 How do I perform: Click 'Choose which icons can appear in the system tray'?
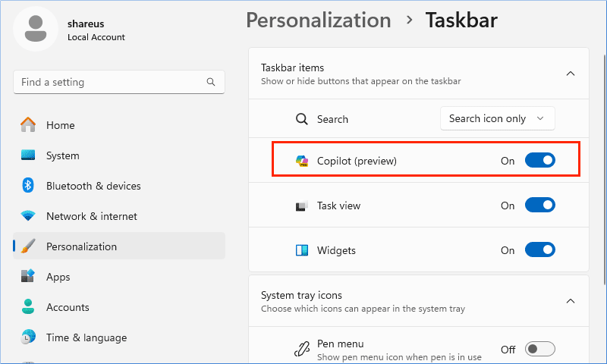coord(363,309)
